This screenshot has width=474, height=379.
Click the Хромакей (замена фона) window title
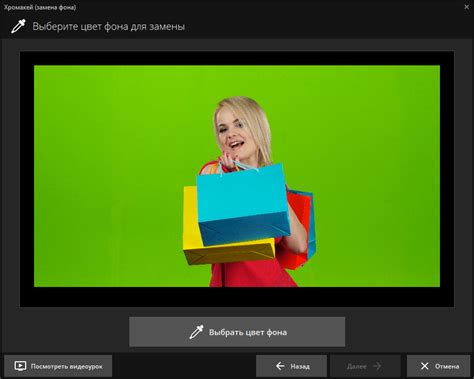[x=40, y=7]
